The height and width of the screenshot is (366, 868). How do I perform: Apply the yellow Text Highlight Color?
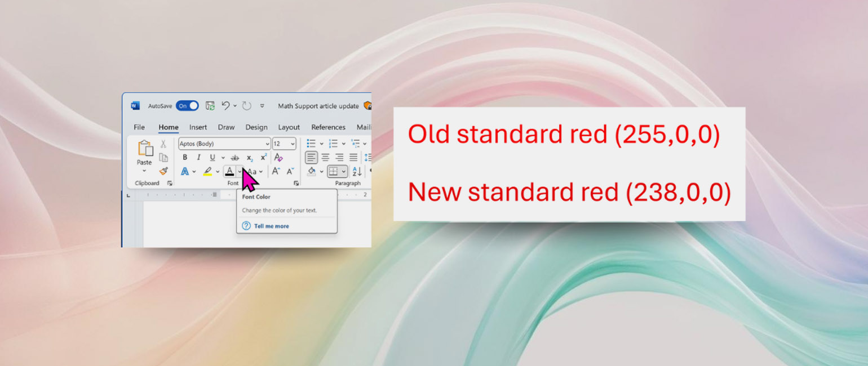point(207,171)
